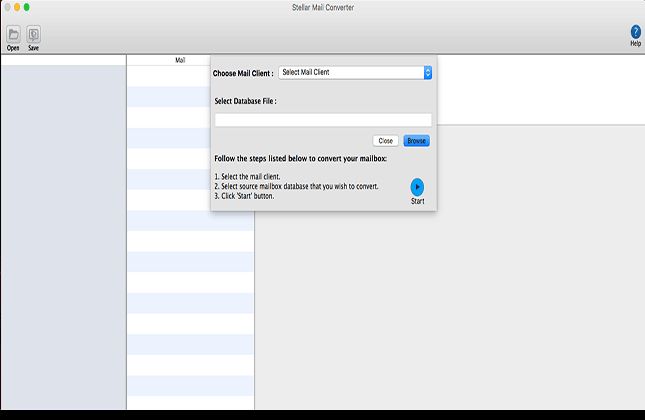Click the Browse button

[416, 141]
